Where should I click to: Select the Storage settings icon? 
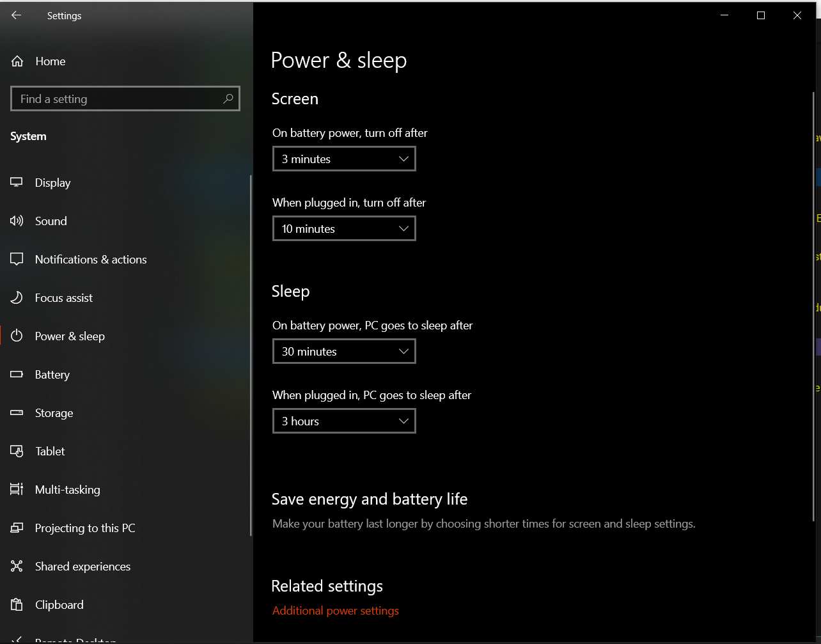(15, 412)
